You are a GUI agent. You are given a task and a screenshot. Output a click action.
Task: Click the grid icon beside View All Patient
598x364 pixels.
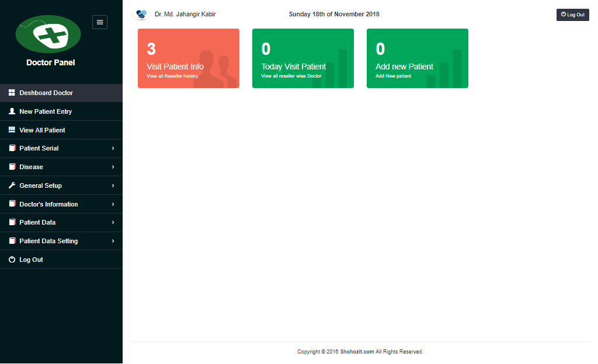(12, 130)
